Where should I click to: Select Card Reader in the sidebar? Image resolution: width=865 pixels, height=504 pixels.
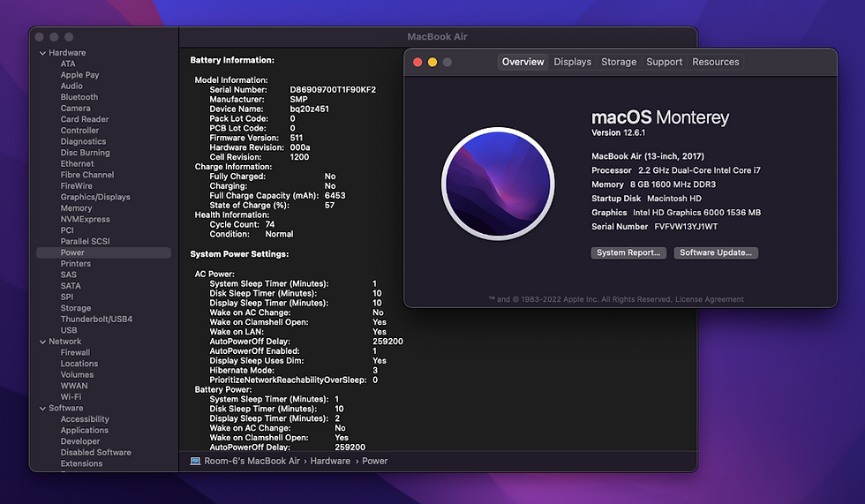[85, 119]
